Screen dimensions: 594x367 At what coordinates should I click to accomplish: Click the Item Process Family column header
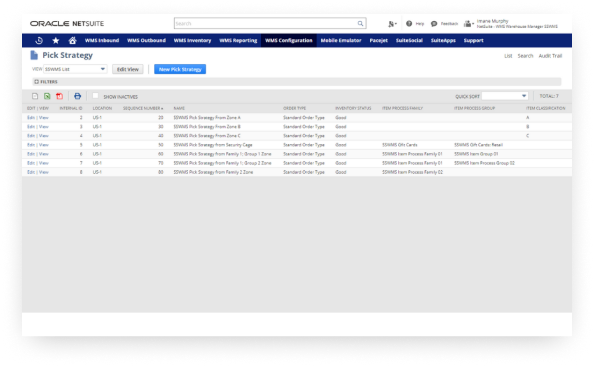[x=402, y=108]
